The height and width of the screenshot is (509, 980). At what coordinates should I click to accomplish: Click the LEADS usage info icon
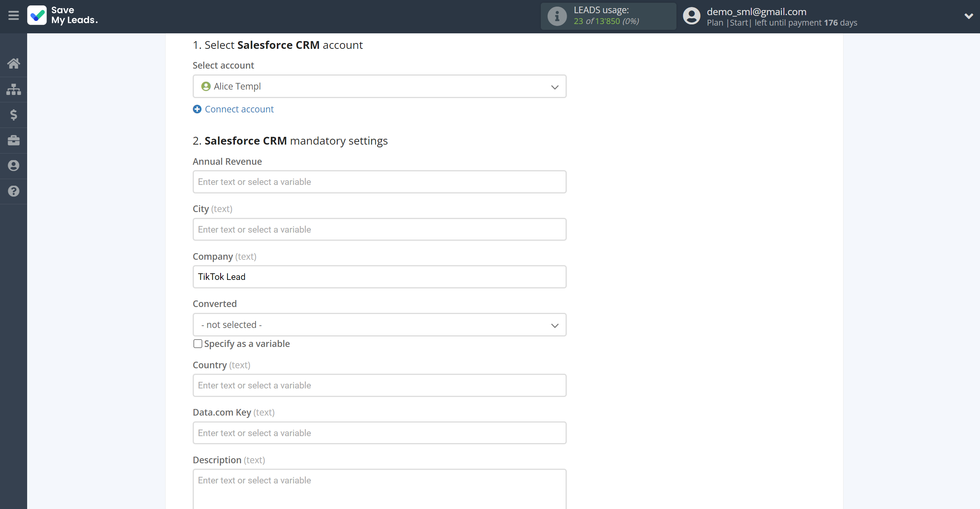pos(557,16)
